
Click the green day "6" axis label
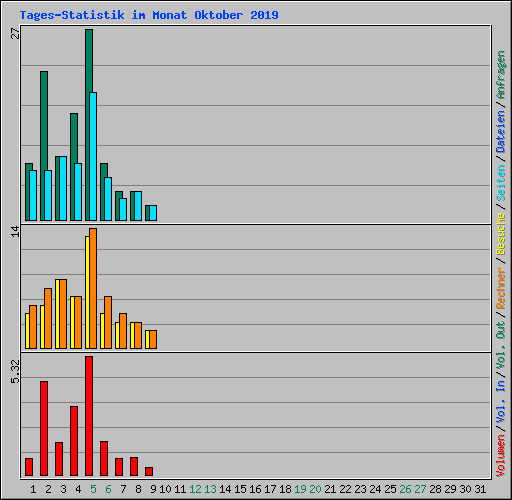coord(108,489)
